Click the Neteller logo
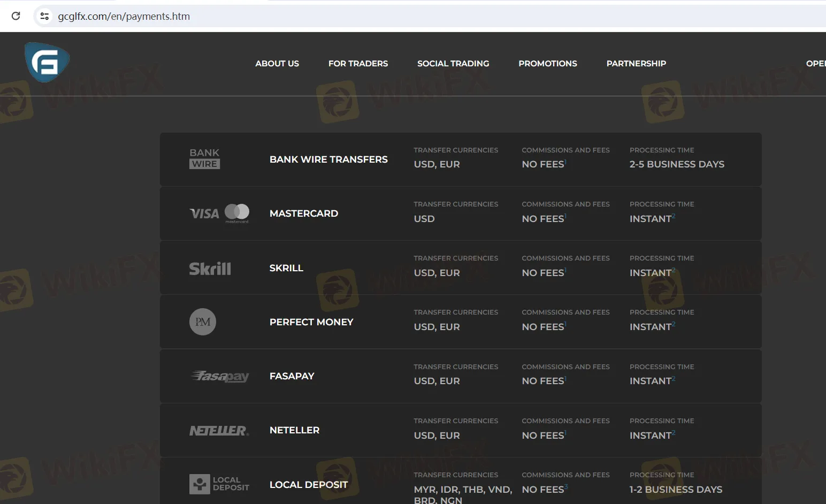Viewport: 826px width, 504px height. (219, 431)
